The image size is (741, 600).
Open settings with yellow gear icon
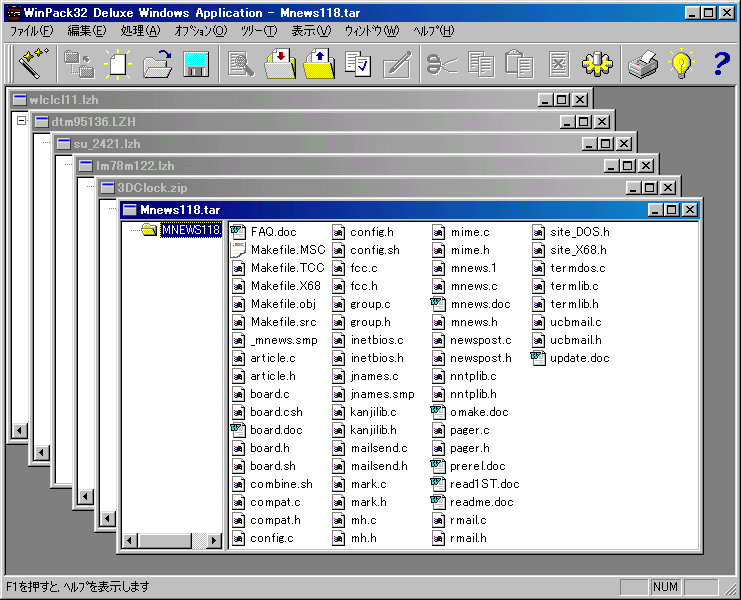[597, 63]
